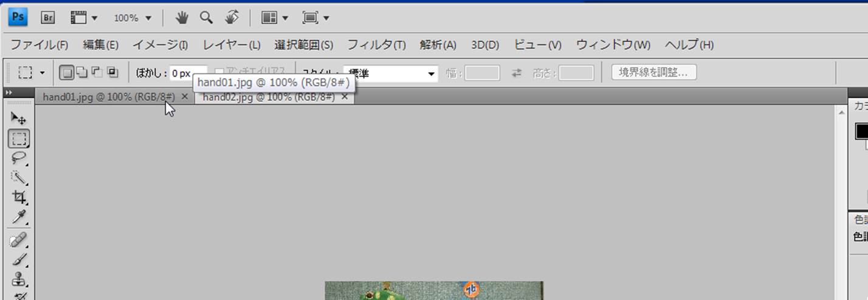Click the foreground color swatch
This screenshot has height=300, width=868.
pyautogui.click(x=861, y=131)
